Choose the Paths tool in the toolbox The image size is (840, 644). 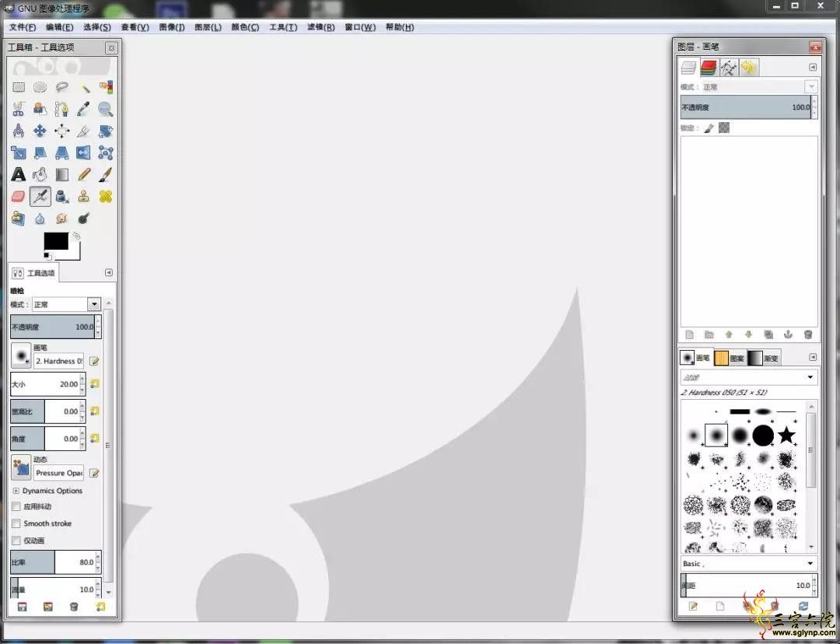[62, 110]
